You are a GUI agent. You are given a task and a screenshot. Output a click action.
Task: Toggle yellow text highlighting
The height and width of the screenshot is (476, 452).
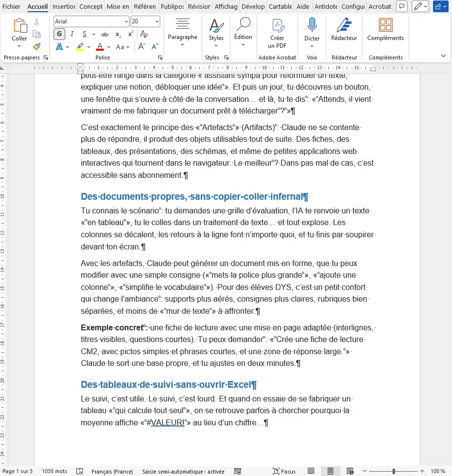(80, 46)
